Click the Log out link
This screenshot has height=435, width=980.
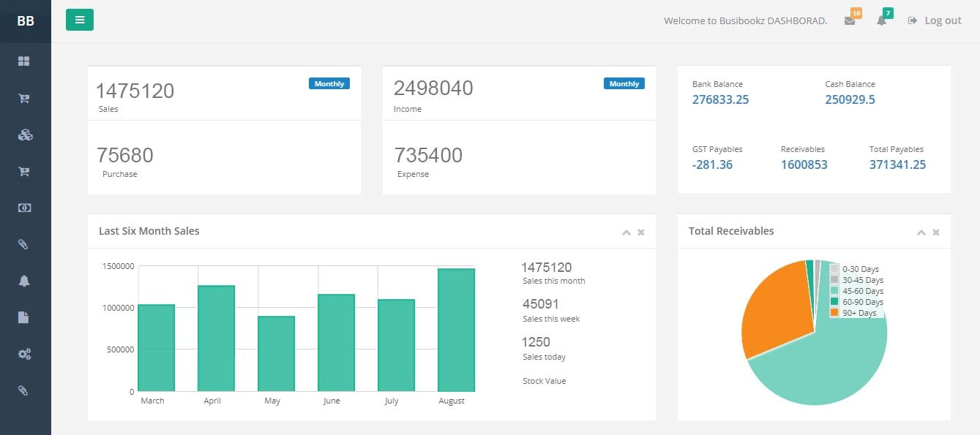pyautogui.click(x=935, y=20)
